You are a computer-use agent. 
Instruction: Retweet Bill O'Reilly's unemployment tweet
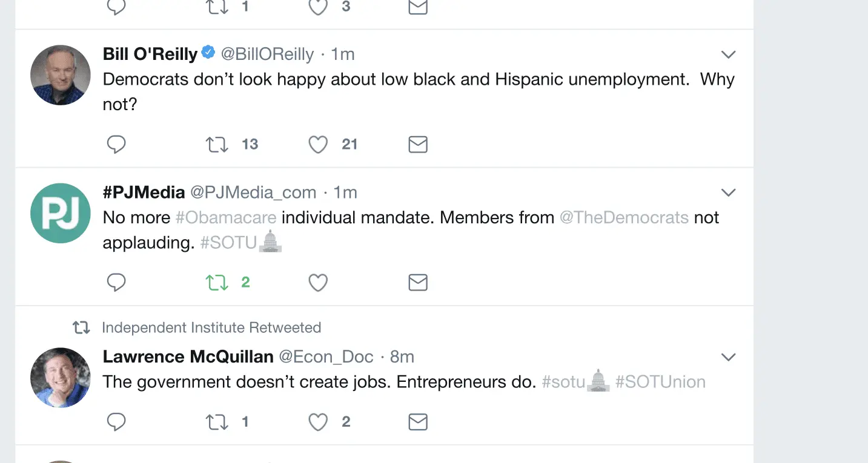pyautogui.click(x=217, y=144)
